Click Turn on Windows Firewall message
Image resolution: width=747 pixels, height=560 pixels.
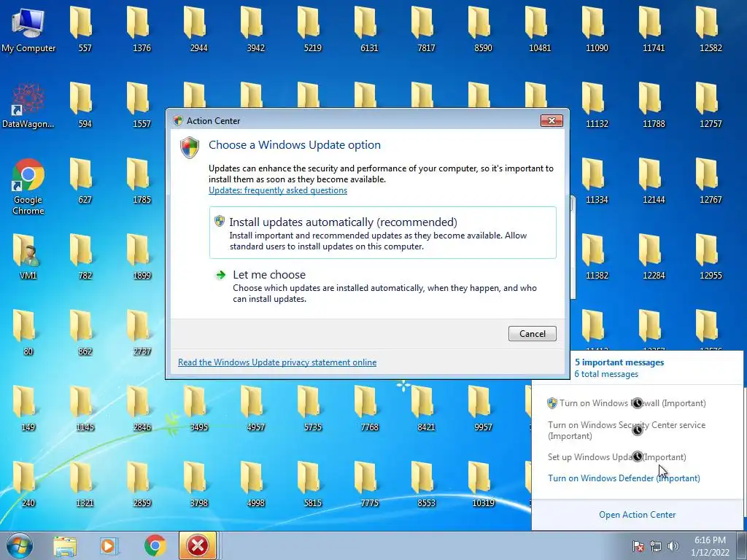(627, 403)
